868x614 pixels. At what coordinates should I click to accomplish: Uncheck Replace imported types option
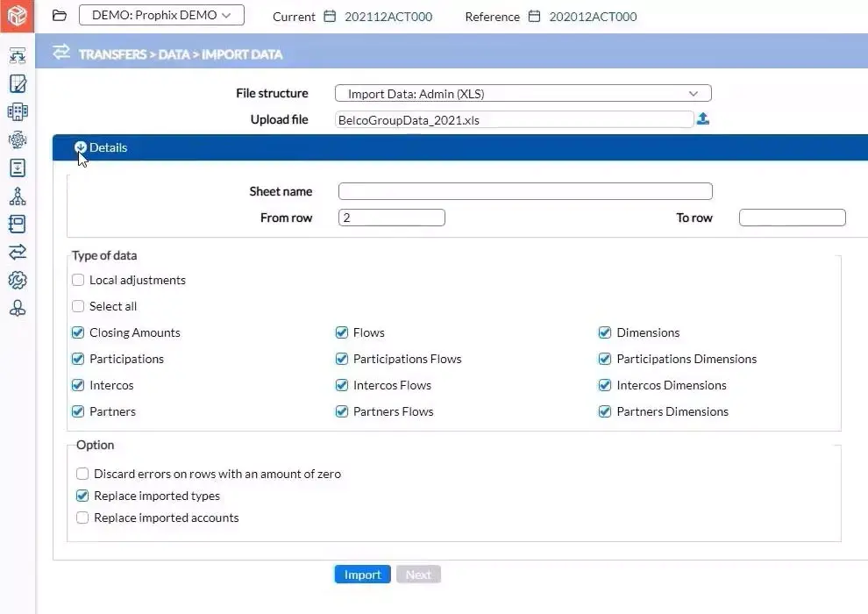pos(82,496)
